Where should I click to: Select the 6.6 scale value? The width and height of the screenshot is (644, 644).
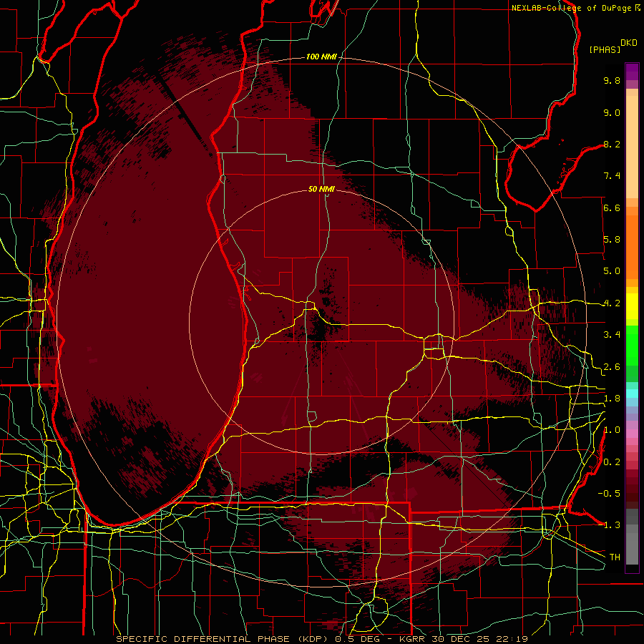click(612, 208)
